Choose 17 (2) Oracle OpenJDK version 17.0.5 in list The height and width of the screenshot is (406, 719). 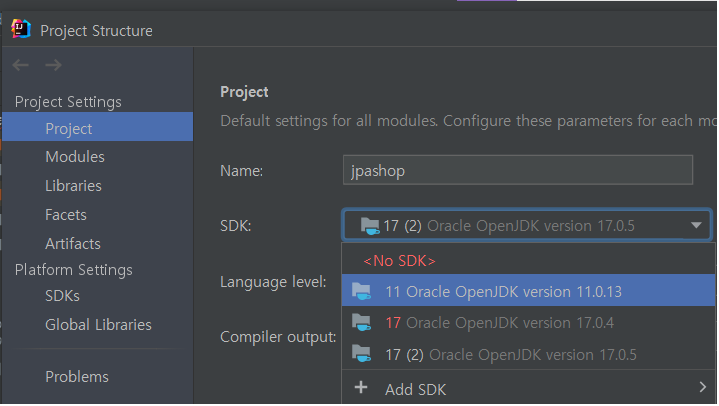pos(528,354)
